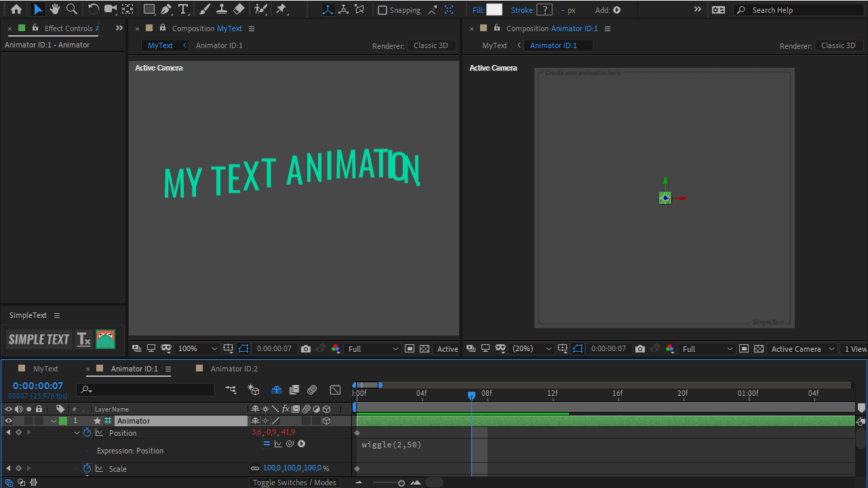Switch to View Axis mode
Screen dimensions: 868x488
click(359, 9)
